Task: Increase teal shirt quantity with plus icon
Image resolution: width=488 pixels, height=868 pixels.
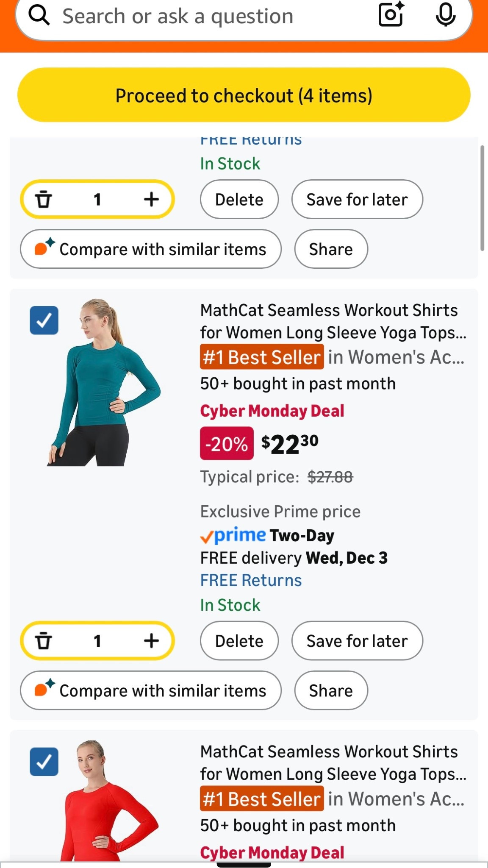Action: pyautogui.click(x=152, y=641)
